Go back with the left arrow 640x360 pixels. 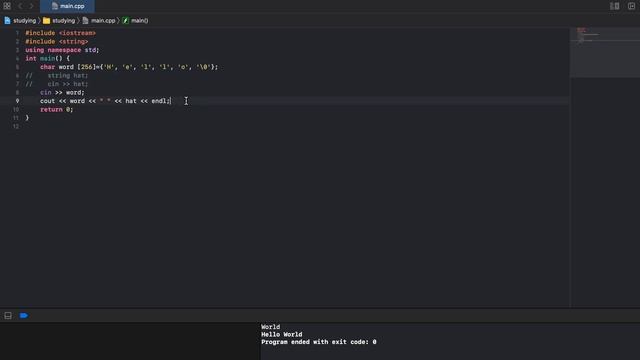pos(20,6)
